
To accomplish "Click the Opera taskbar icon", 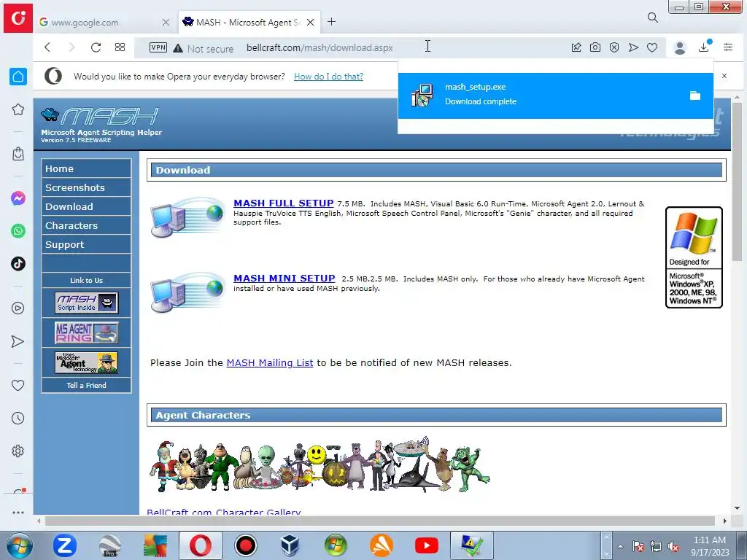I will click(x=201, y=545).
